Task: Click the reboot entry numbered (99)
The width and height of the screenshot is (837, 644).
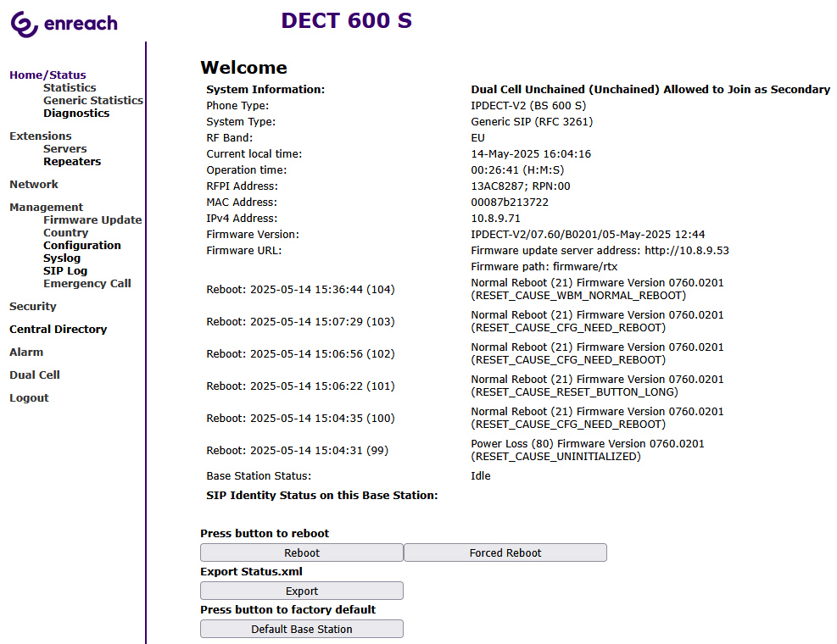Action: point(298,451)
